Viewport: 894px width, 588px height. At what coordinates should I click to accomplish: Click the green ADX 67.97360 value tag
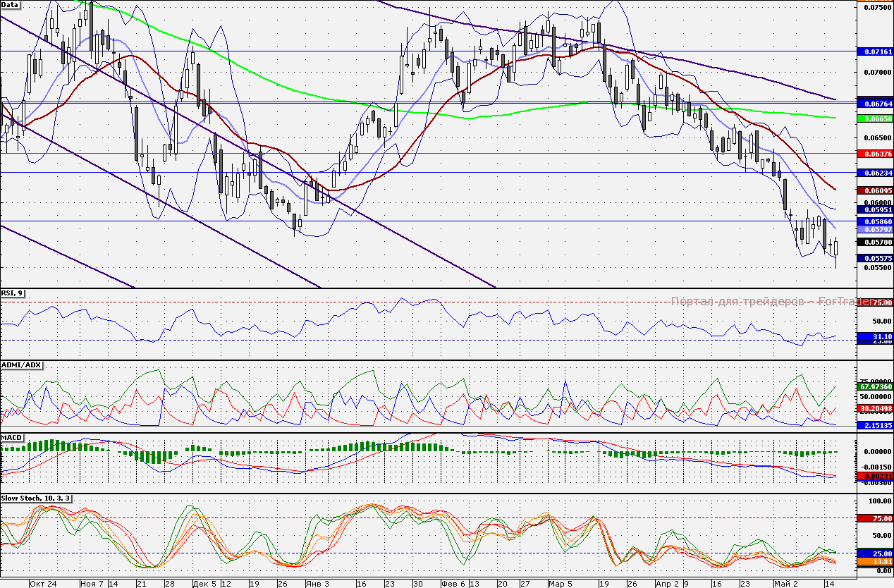874,386
